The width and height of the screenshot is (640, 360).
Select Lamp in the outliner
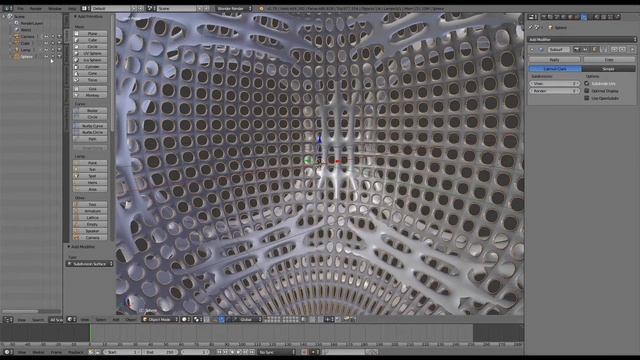(25, 50)
